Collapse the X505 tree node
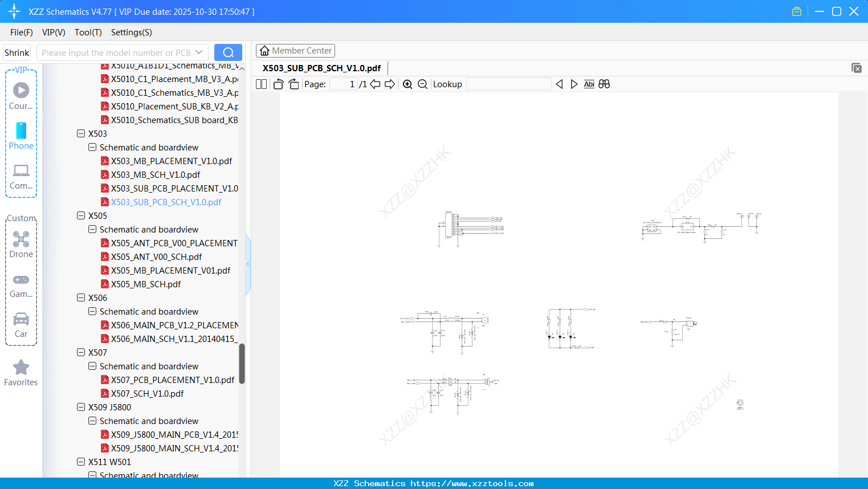868x489 pixels. point(81,215)
